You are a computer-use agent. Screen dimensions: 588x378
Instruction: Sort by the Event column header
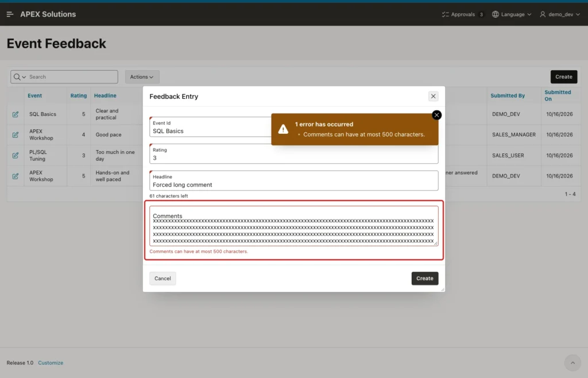35,95
